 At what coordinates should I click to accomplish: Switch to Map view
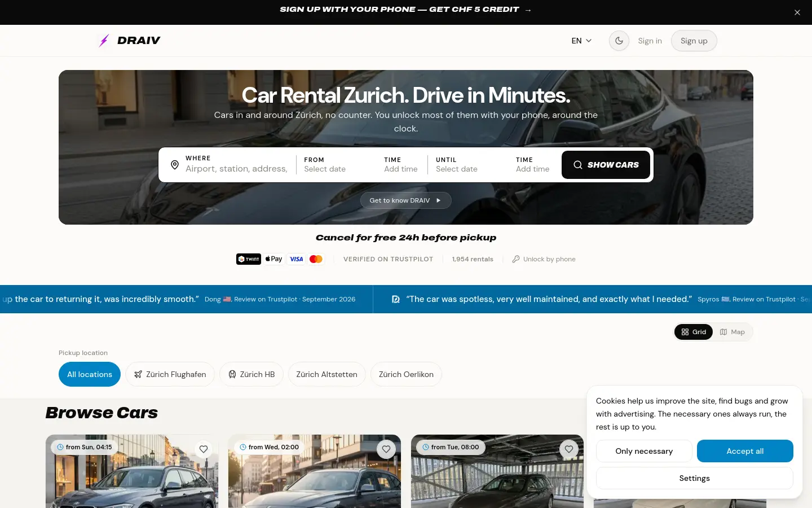point(732,332)
